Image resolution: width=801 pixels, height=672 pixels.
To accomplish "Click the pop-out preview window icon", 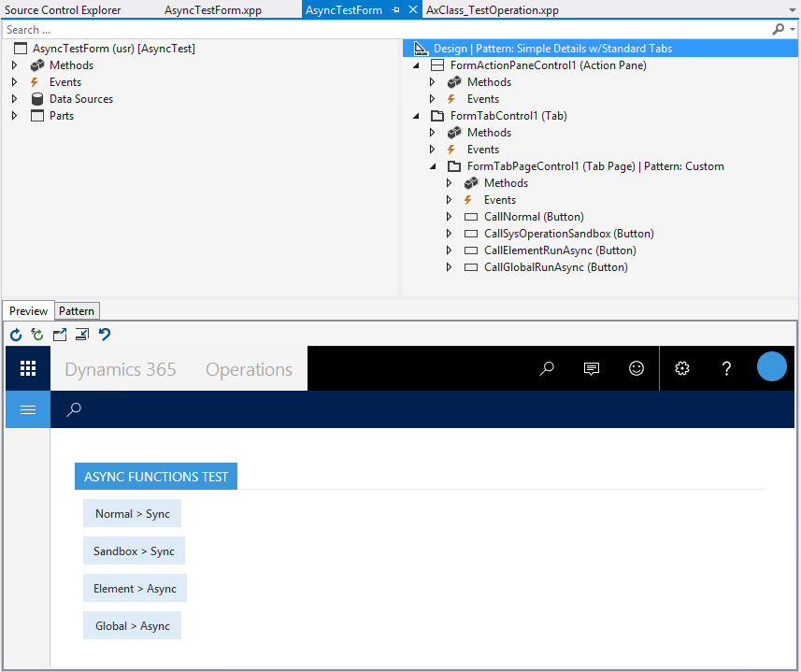I will 60,335.
